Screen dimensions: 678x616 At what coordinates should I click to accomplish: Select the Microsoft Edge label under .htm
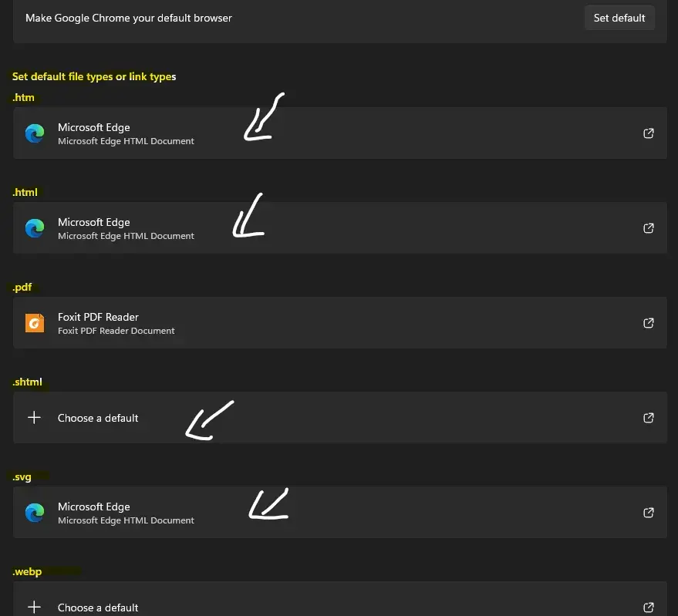click(x=93, y=127)
